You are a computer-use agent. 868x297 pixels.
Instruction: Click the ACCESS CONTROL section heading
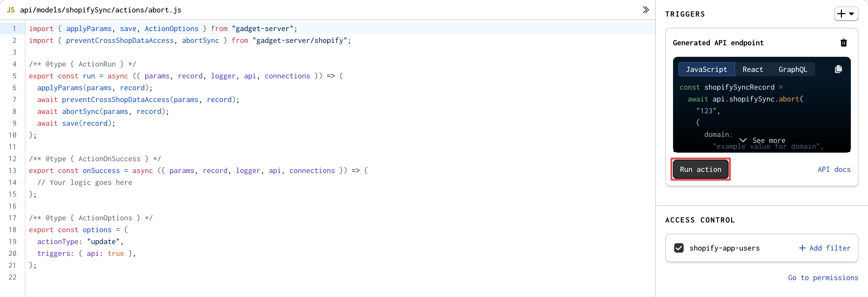click(x=700, y=220)
